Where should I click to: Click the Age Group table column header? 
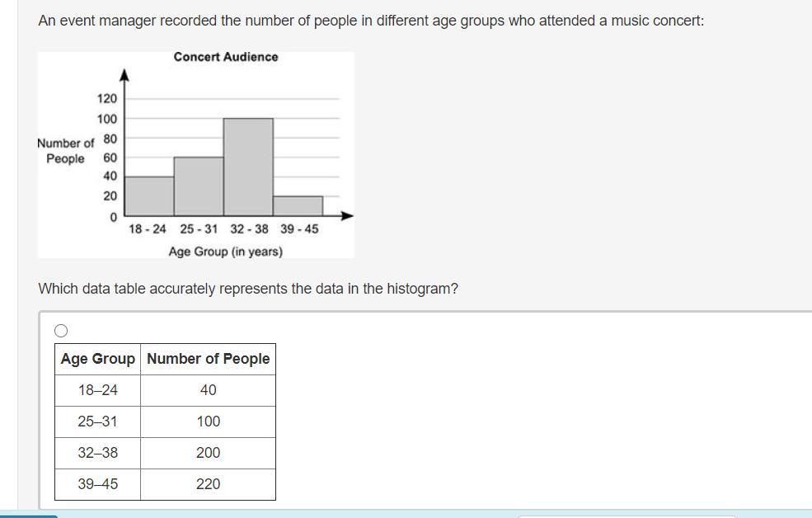click(x=98, y=359)
